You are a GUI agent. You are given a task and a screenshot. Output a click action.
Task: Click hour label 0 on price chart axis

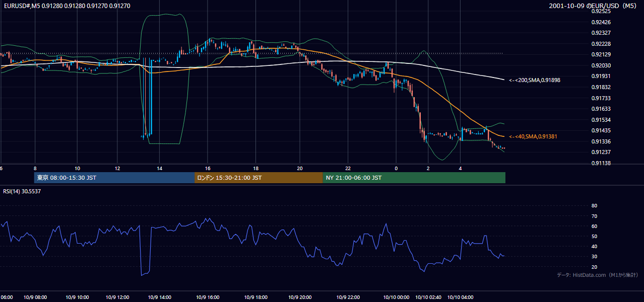[x=396, y=168]
